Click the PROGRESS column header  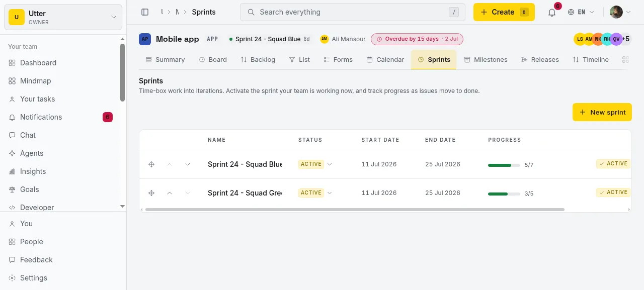(x=505, y=140)
